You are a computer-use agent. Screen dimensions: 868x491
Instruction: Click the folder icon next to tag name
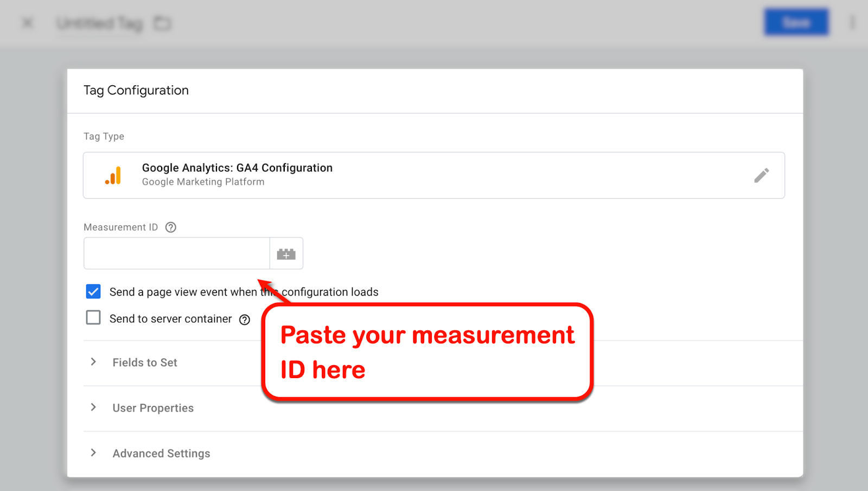click(x=162, y=23)
